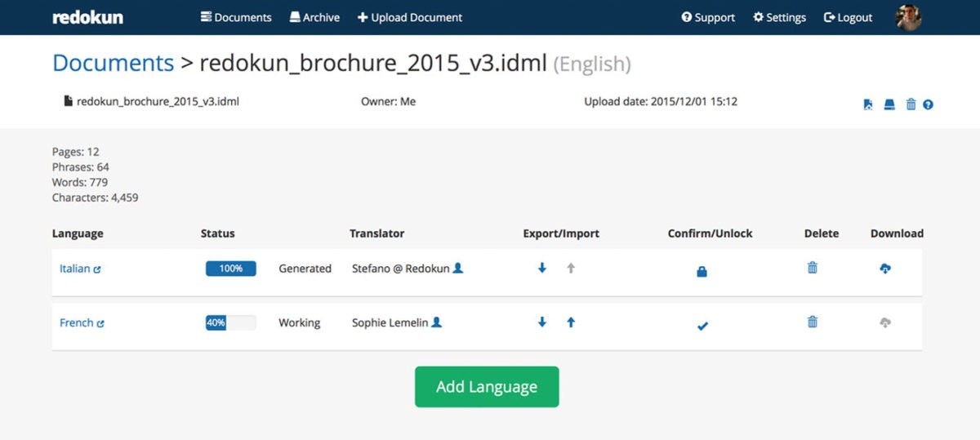The width and height of the screenshot is (980, 440).
Task: Open translator profile icon for Stefano @ Redokun
Action: (458, 268)
